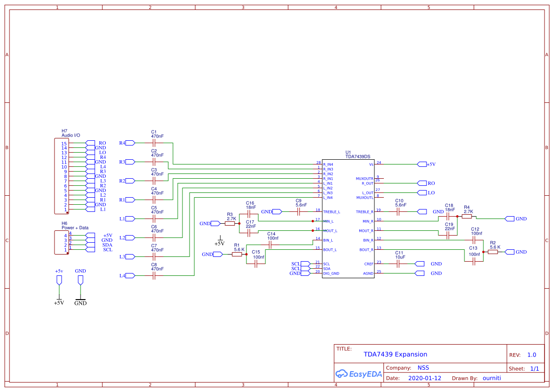The image size is (554, 392).
Task: Select capacitor C9 labeled 5.6nF
Action: (x=299, y=211)
